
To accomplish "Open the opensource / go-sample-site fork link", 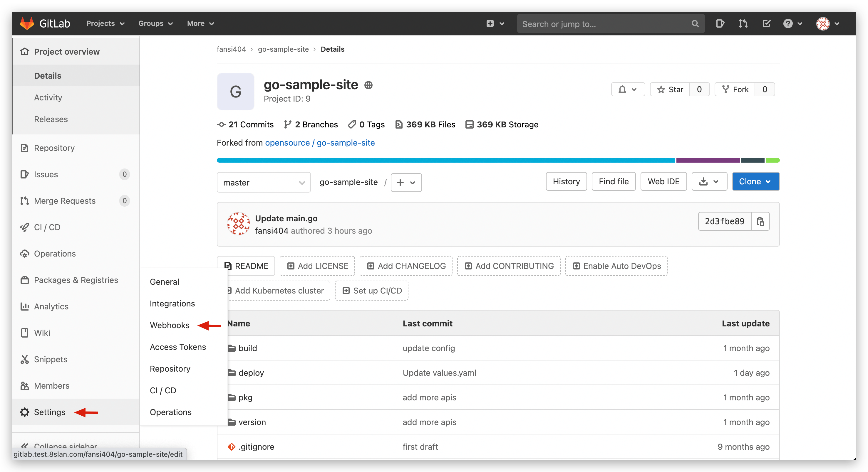I will pyautogui.click(x=320, y=143).
